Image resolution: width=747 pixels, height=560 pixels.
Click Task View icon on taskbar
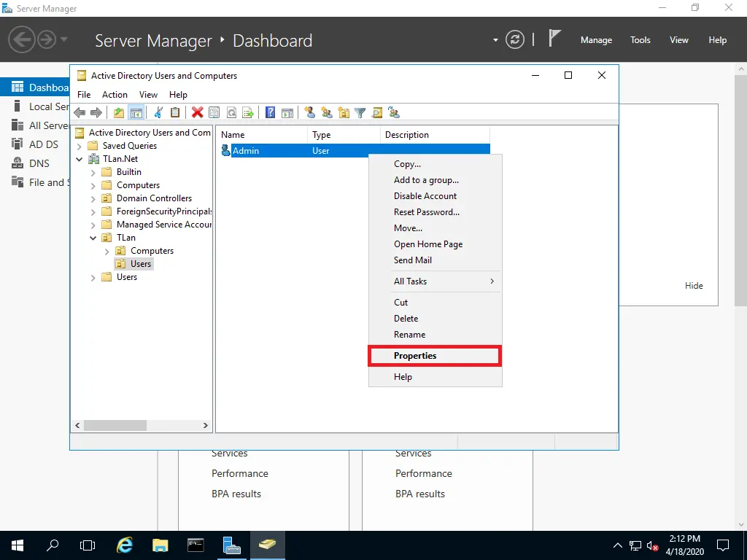88,545
